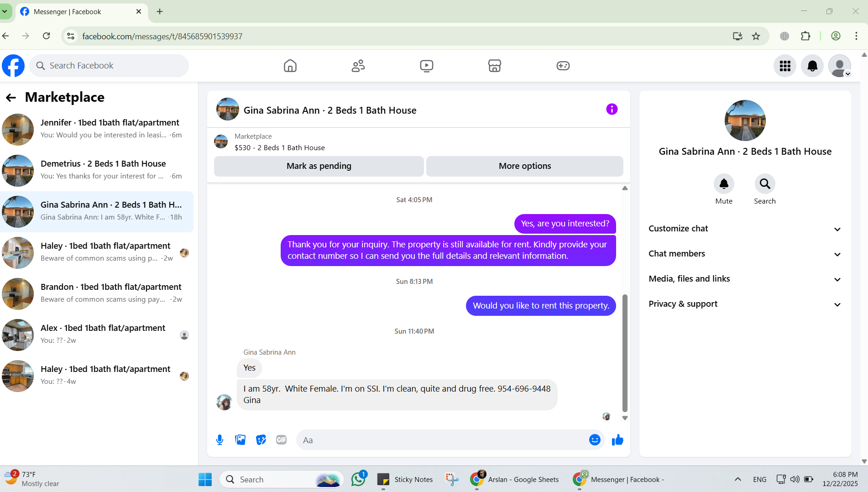Viewport: 868px width, 492px height.
Task: Expand Media, files and links section
Action: pyautogui.click(x=745, y=279)
